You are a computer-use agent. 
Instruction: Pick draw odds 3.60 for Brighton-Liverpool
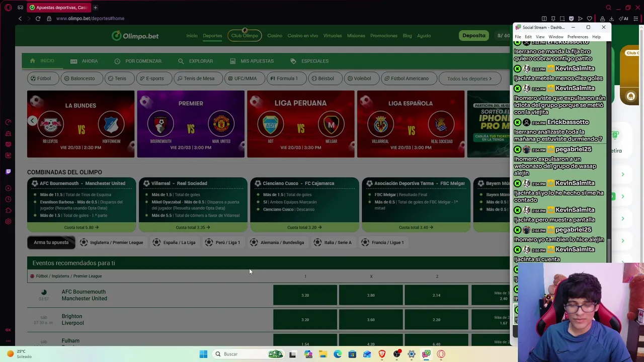point(371,320)
